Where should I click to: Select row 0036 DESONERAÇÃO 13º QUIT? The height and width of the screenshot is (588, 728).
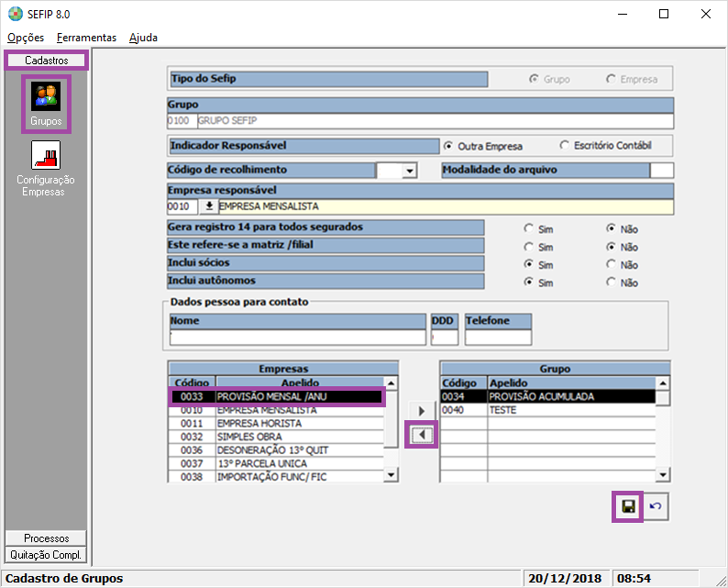coord(276,450)
